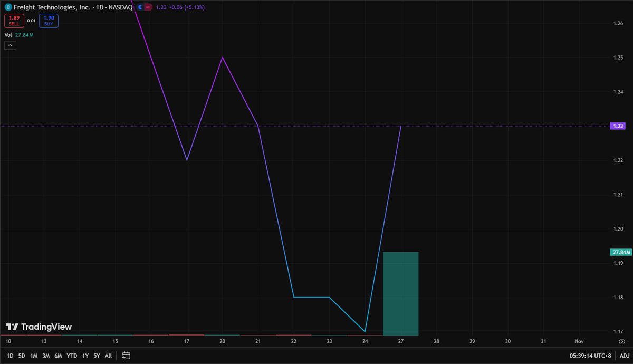Click the 1.26 price scale label
Image resolution: width=633 pixels, height=364 pixels.
tap(618, 23)
